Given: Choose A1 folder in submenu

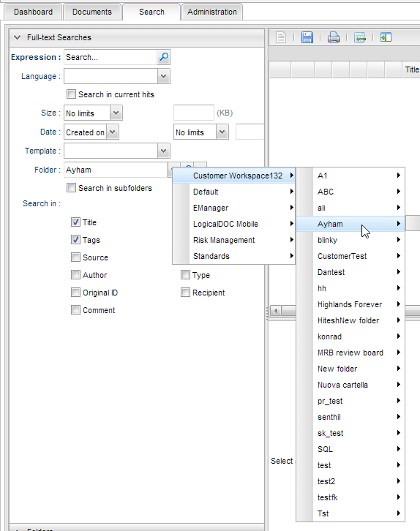Looking at the screenshot, I should [x=350, y=176].
